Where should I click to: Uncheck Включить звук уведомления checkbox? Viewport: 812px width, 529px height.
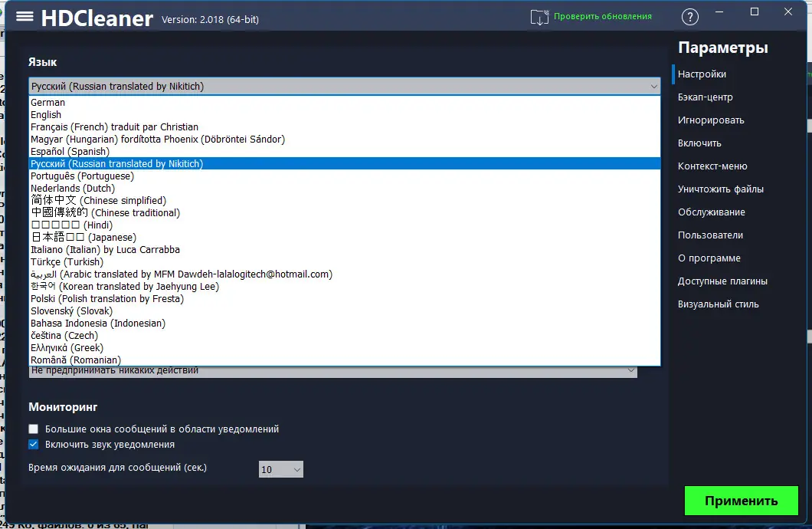(x=34, y=445)
